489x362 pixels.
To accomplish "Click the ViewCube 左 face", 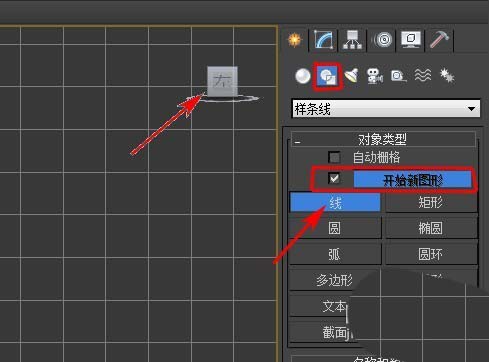I will [222, 81].
